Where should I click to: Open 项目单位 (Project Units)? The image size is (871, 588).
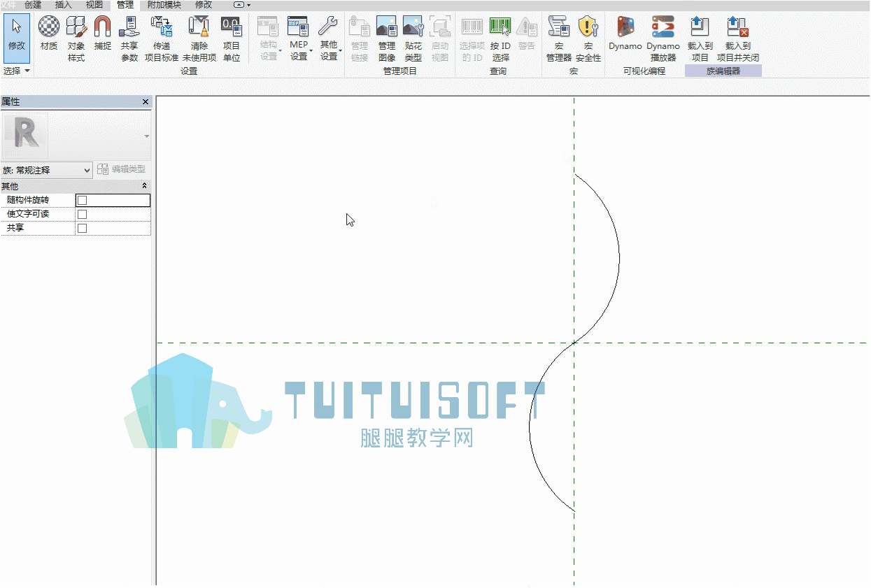point(232,38)
